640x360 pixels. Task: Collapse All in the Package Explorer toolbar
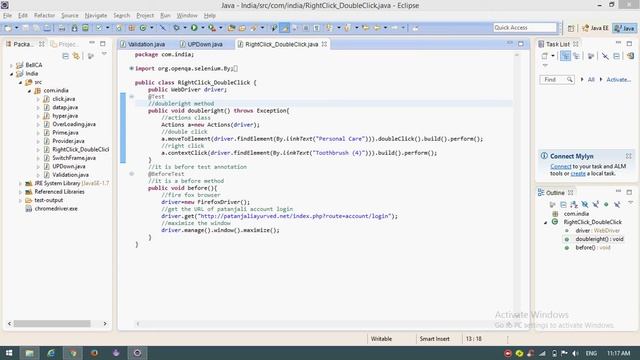pyautogui.click(x=65, y=56)
